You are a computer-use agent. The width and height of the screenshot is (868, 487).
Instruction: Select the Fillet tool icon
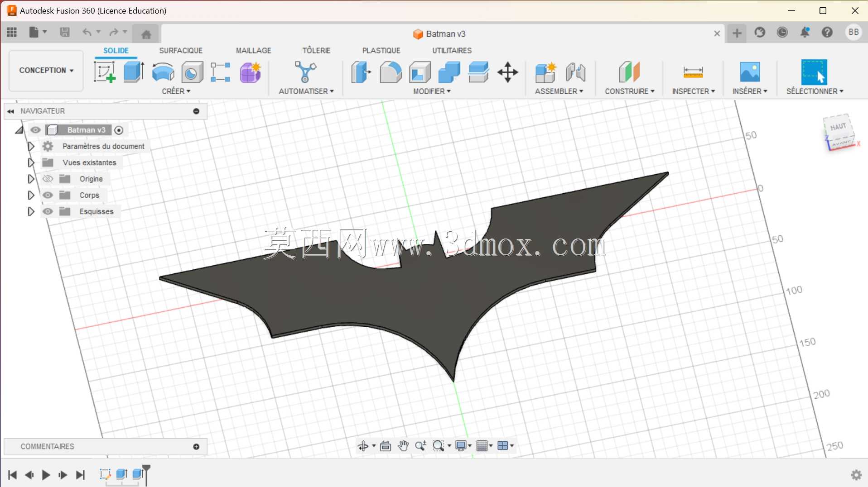click(391, 72)
